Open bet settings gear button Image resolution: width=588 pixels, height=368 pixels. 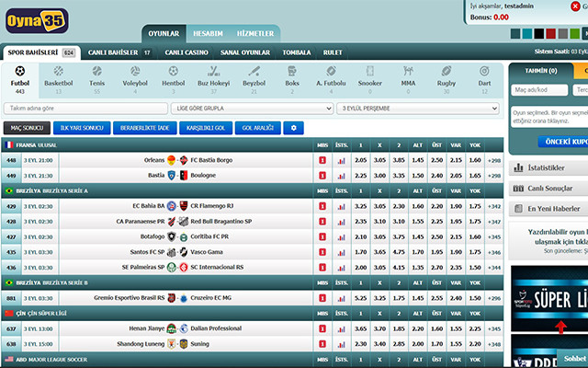(294, 128)
